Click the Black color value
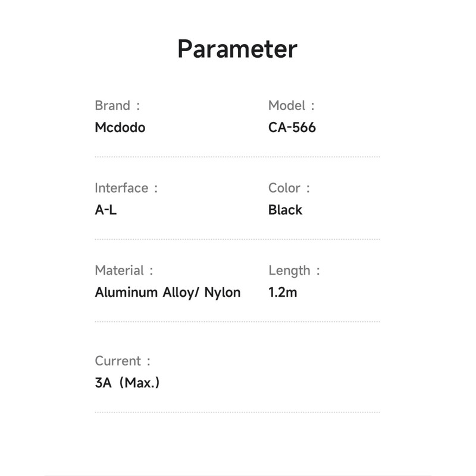The image size is (476, 476). click(x=285, y=210)
